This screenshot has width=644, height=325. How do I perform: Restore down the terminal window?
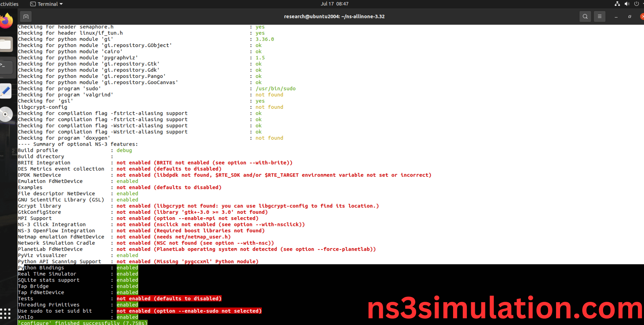pos(630,16)
